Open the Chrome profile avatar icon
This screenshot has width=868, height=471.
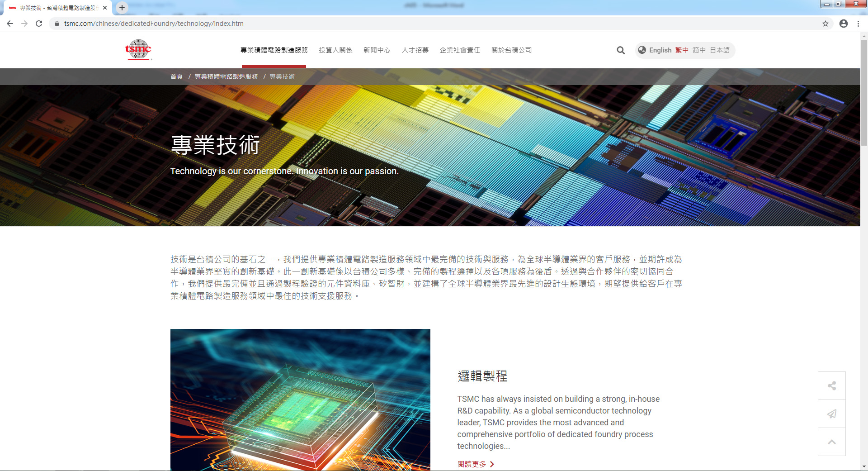[x=844, y=24]
